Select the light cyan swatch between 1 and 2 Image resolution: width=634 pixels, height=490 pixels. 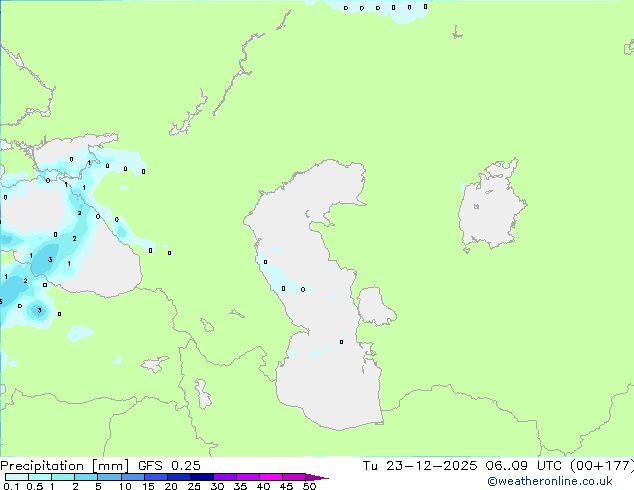64,477
